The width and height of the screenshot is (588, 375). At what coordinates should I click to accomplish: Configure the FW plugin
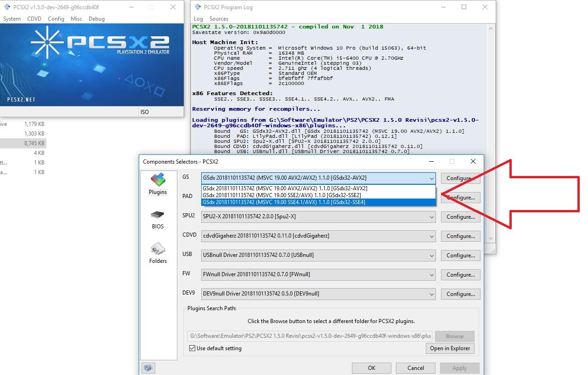[461, 275]
